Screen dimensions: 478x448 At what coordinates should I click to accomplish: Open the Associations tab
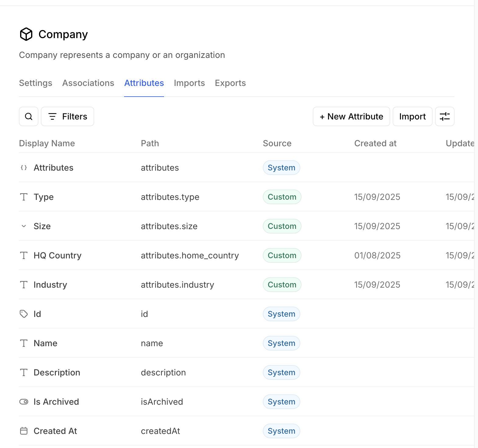(88, 83)
